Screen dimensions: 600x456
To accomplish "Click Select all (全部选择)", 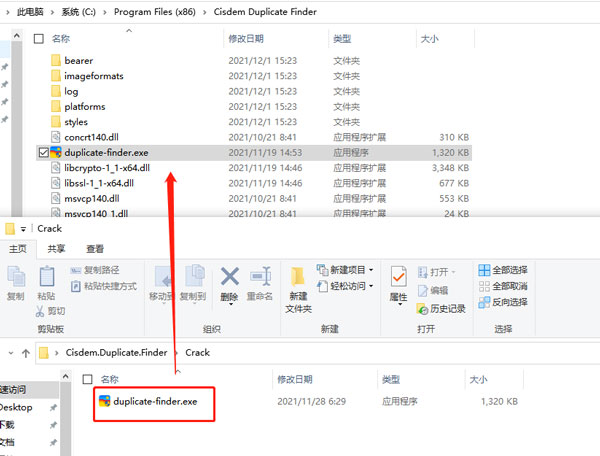I will pos(503,270).
